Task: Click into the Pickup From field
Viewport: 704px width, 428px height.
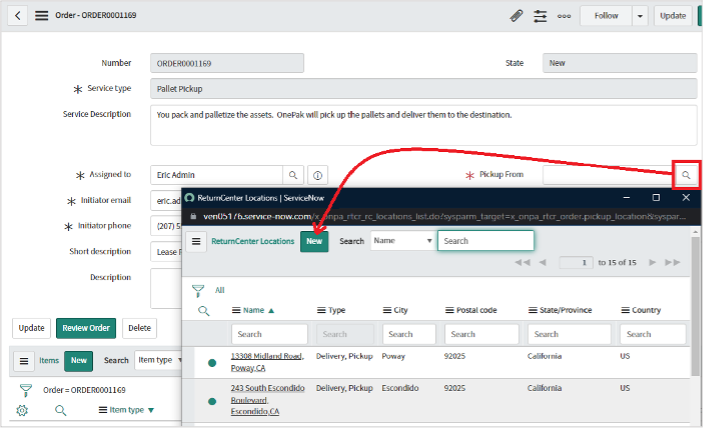Action: (x=608, y=175)
